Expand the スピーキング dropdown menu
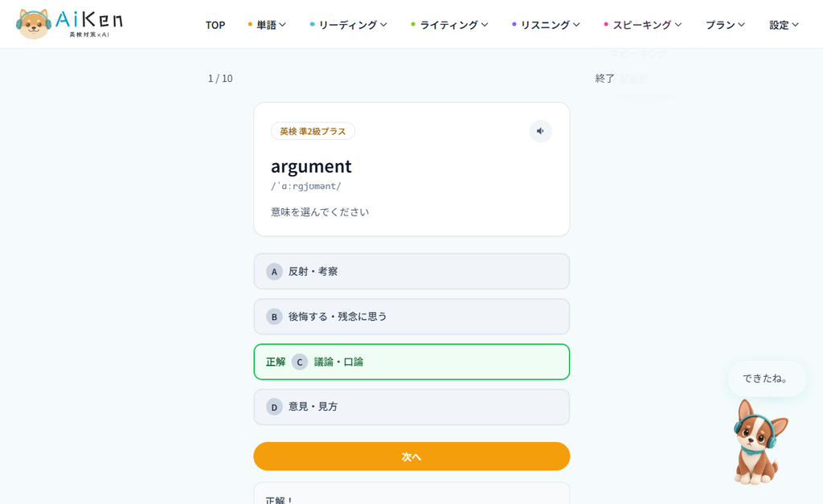823x504 pixels. (x=643, y=25)
